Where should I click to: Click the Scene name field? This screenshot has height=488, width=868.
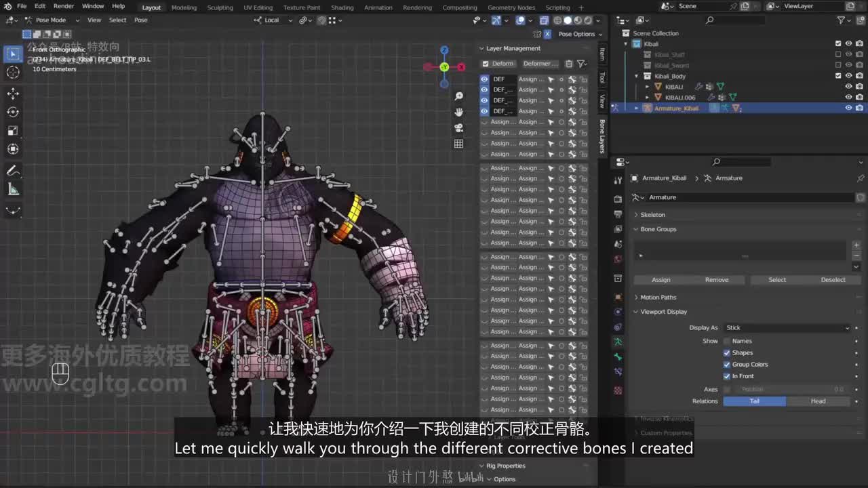point(703,6)
